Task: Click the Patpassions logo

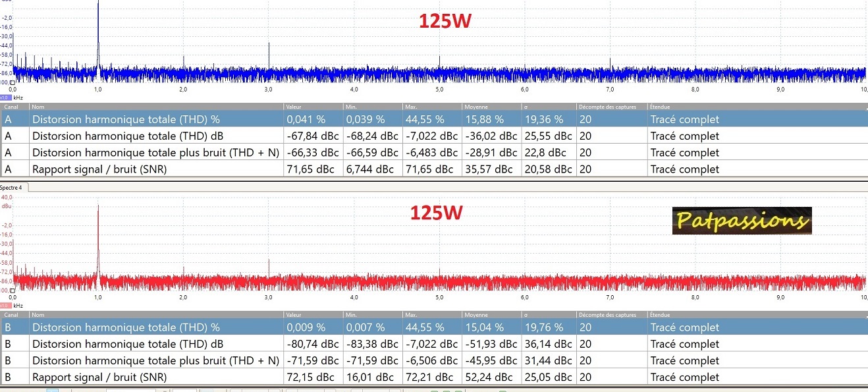Action: (742, 221)
